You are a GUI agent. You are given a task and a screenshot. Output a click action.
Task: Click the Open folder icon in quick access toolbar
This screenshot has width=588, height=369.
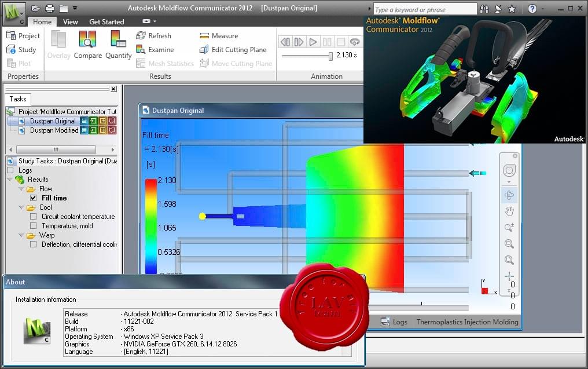tap(36, 8)
